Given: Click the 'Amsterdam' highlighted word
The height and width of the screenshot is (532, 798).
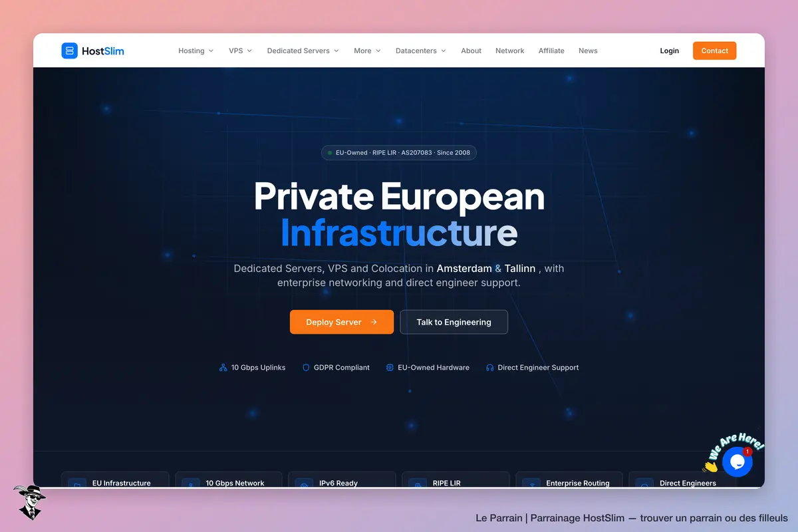Looking at the screenshot, I should pyautogui.click(x=464, y=269).
